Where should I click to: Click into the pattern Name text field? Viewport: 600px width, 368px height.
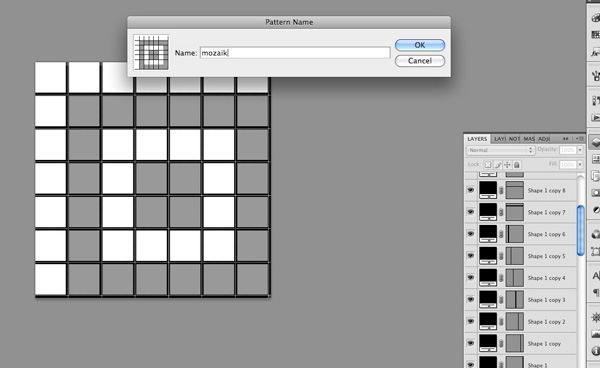(295, 53)
